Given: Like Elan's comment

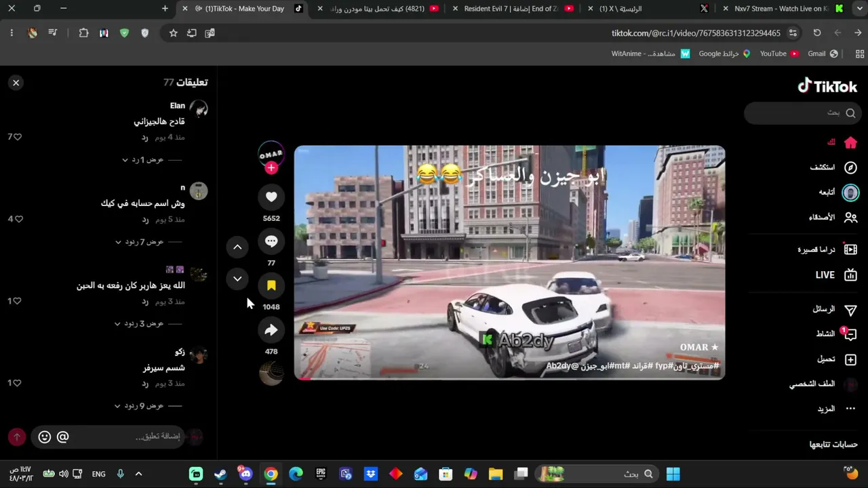Looking at the screenshot, I should pyautogui.click(x=17, y=137).
